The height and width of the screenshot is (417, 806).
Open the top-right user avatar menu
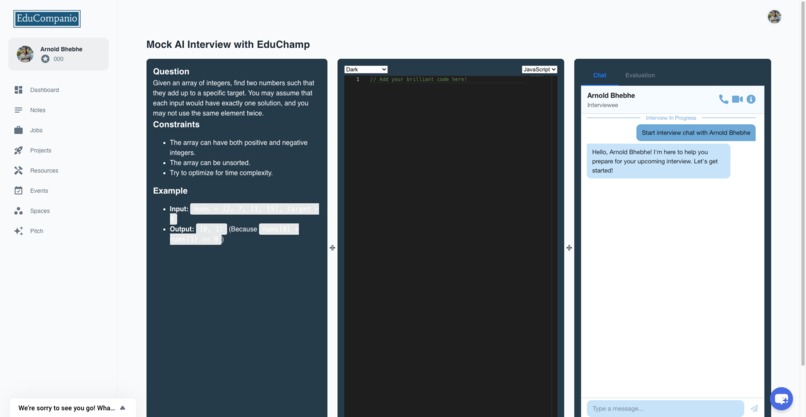[774, 17]
